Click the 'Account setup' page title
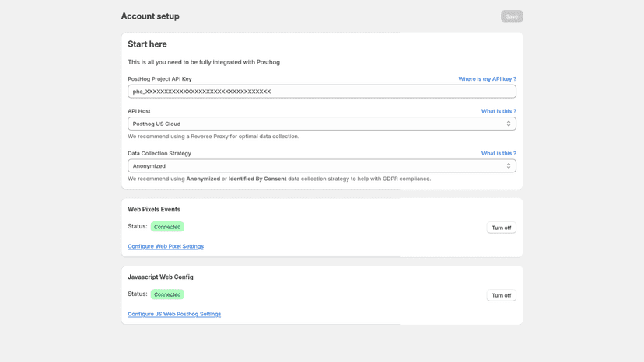644x362 pixels. pyautogui.click(x=150, y=16)
